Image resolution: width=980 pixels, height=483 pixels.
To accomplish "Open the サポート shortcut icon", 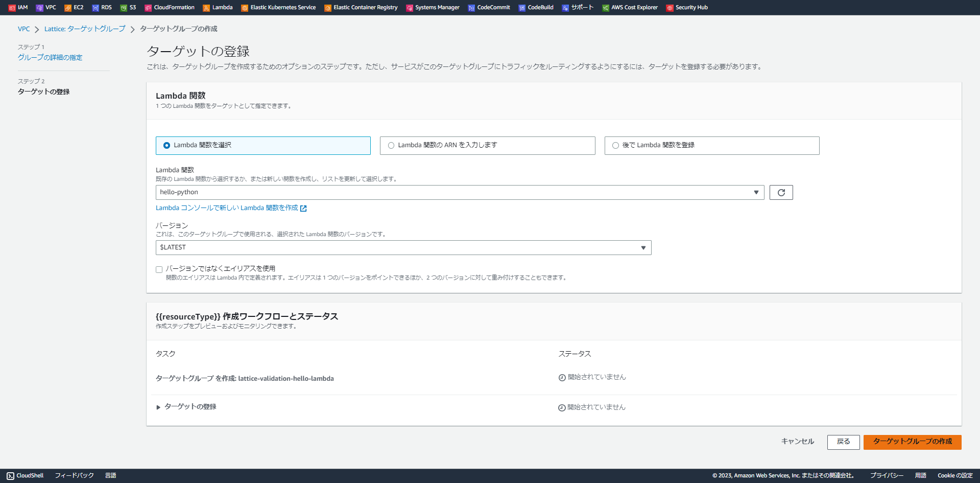I will 565,8.
